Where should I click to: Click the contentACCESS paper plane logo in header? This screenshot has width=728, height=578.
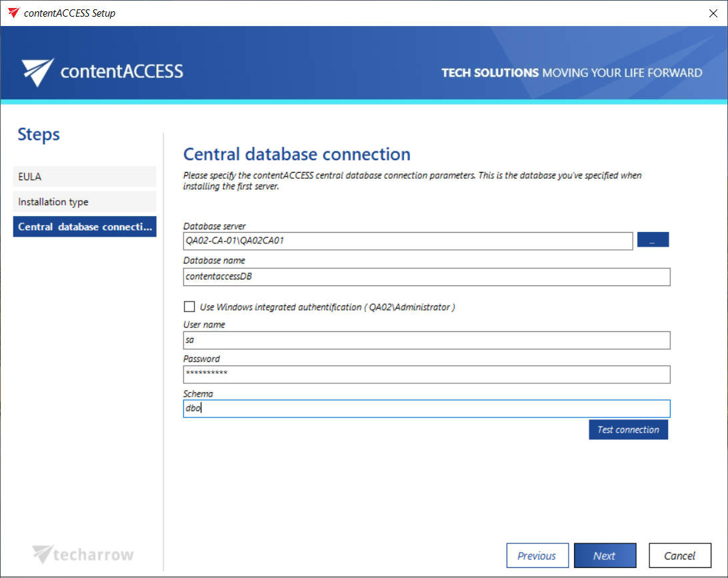click(x=37, y=72)
